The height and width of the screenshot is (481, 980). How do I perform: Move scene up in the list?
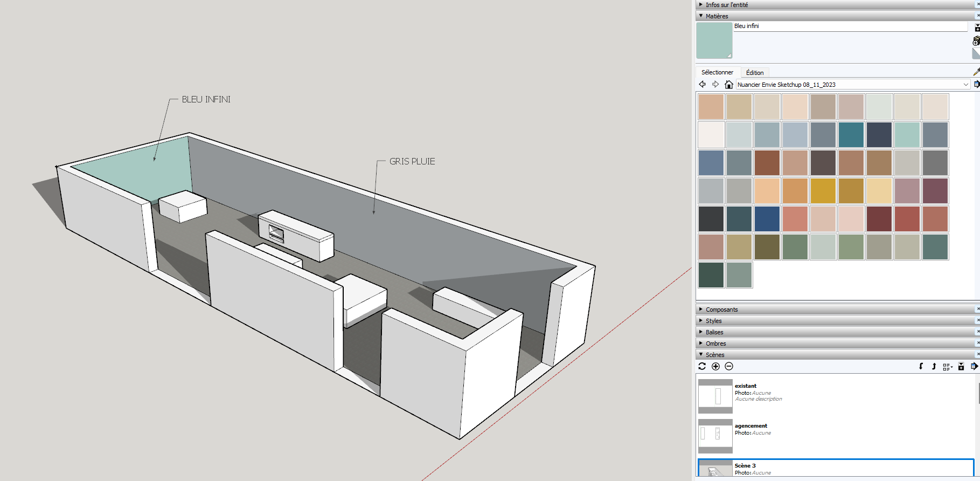(934, 366)
